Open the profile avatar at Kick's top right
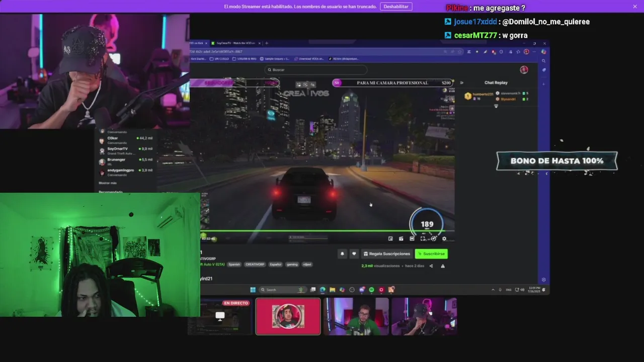The height and width of the screenshot is (362, 644). (524, 70)
